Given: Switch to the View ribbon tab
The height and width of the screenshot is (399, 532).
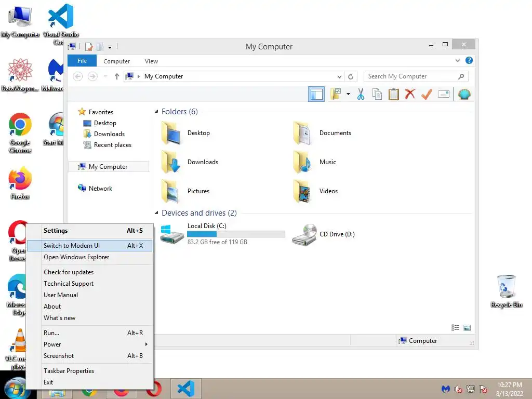Looking at the screenshot, I should 151,61.
